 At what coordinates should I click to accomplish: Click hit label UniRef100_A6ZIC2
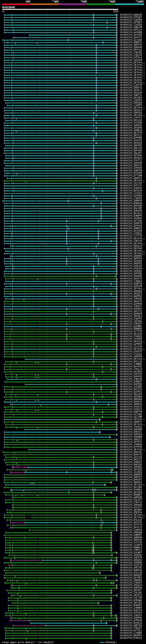[131, 595]
